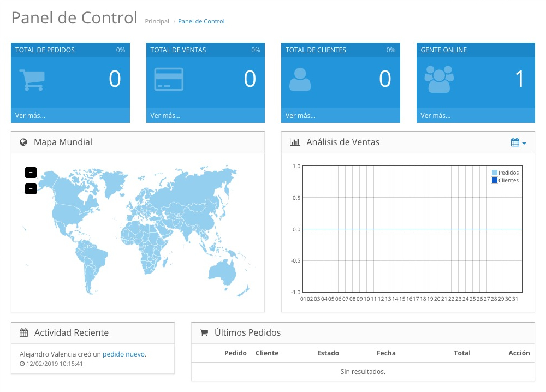Zoom out on the world map
This screenshot has height=392, width=546.
tap(31, 189)
